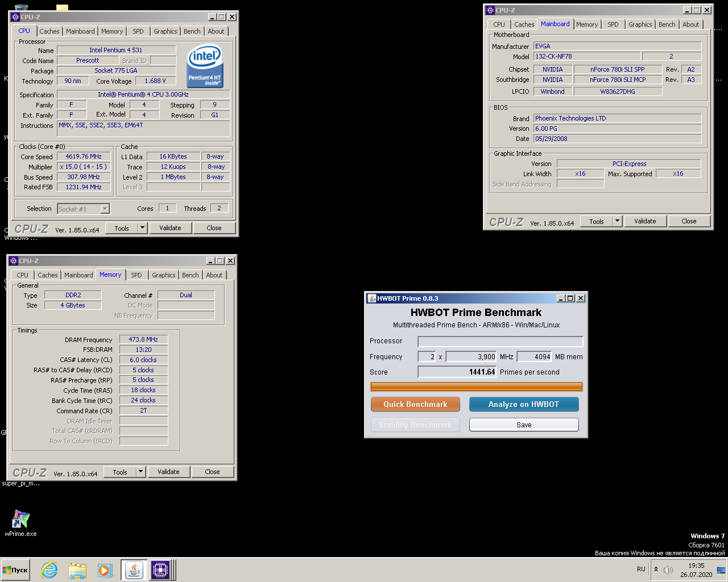Open About tab in the Mainboard window
Screen dimensions: 728x582
[691, 24]
